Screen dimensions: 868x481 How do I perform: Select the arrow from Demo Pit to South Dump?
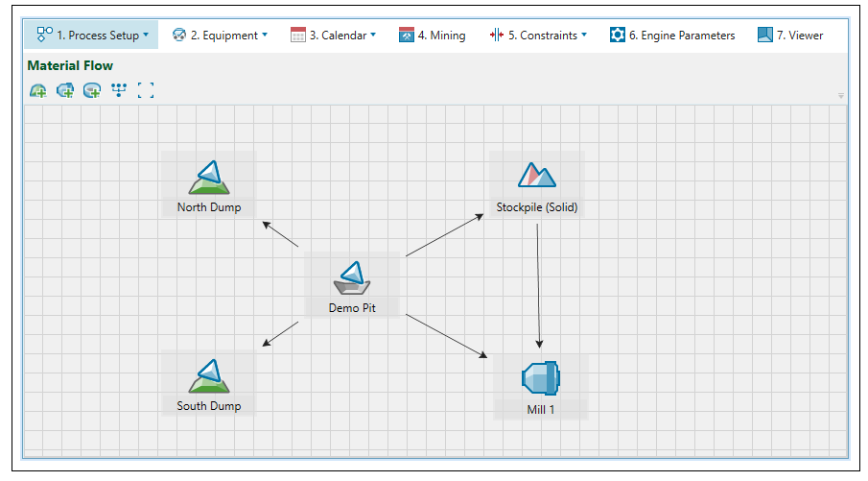coord(280,334)
